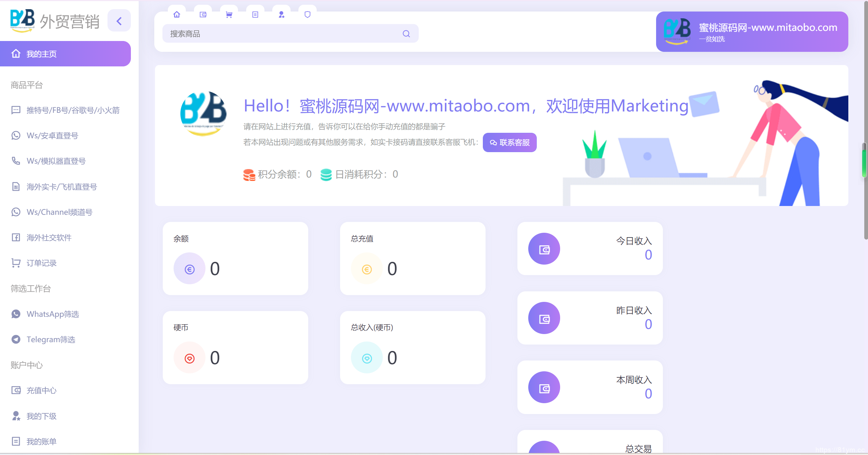The image size is (868, 455).
Task: Click the WhatsApp icon next to WhatsApp筛选
Action: (16, 314)
